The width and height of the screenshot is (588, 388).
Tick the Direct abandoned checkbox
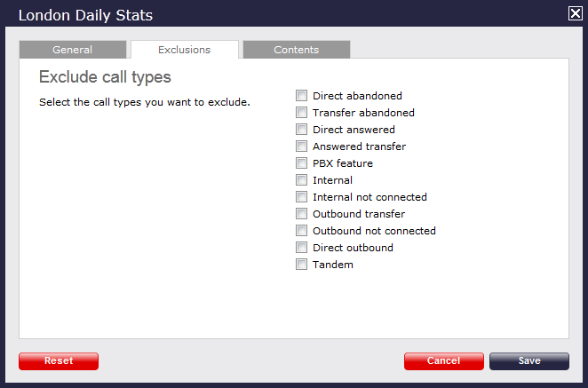click(302, 96)
